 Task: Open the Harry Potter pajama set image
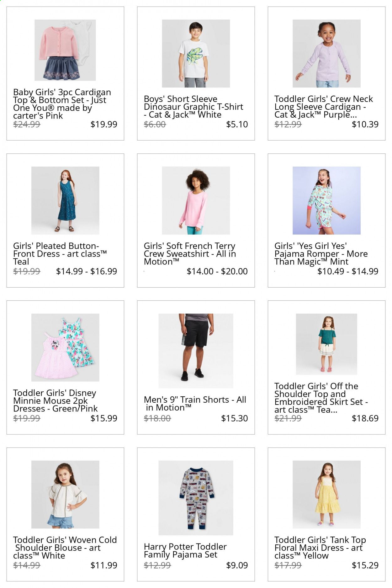[196, 498]
